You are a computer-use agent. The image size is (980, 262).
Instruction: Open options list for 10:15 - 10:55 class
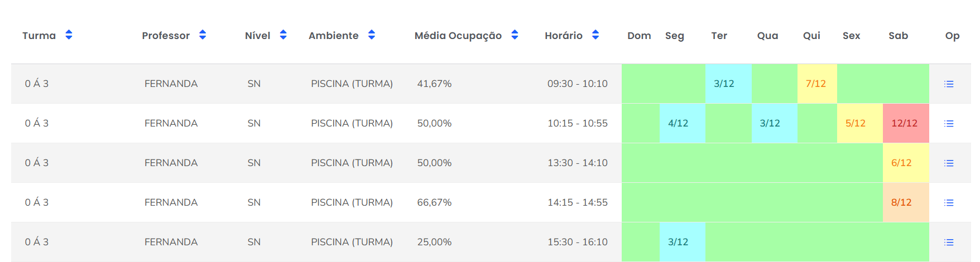(x=949, y=124)
